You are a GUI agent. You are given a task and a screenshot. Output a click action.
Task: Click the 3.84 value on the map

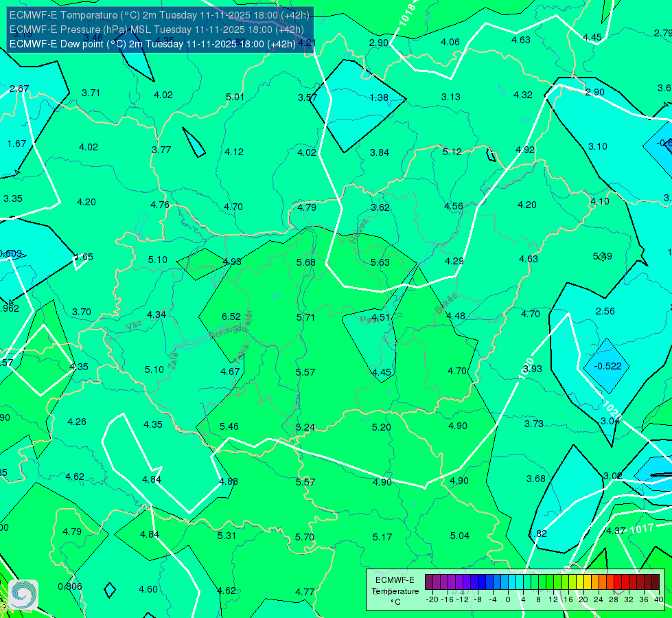pyautogui.click(x=380, y=152)
